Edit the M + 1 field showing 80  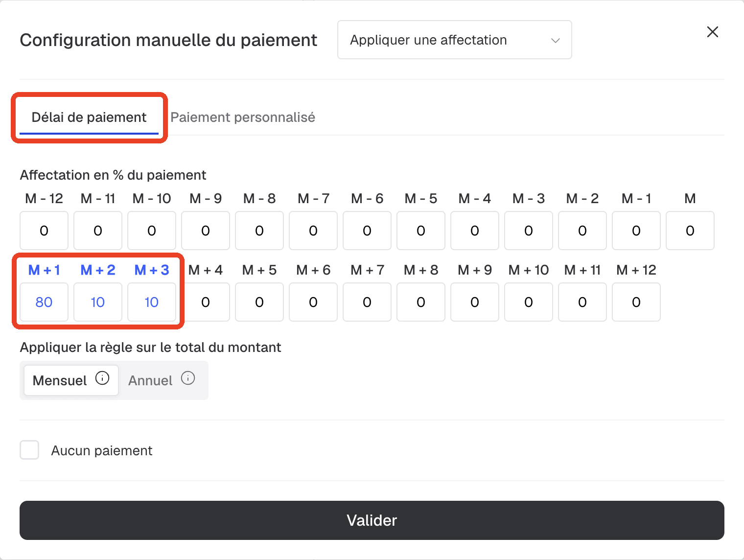tap(44, 302)
